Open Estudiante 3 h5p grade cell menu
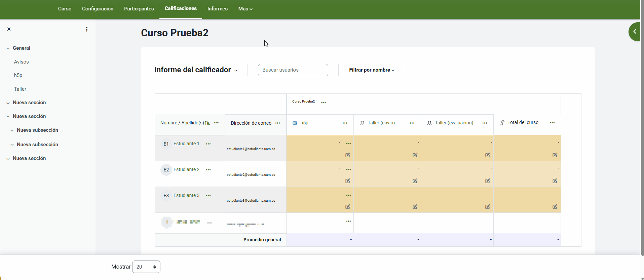The image size is (644, 280). (349, 195)
